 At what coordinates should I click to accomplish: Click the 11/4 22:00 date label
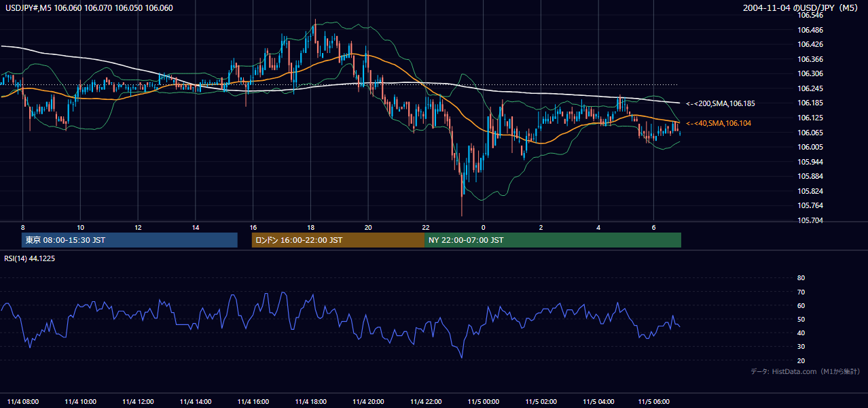pyautogui.click(x=426, y=401)
